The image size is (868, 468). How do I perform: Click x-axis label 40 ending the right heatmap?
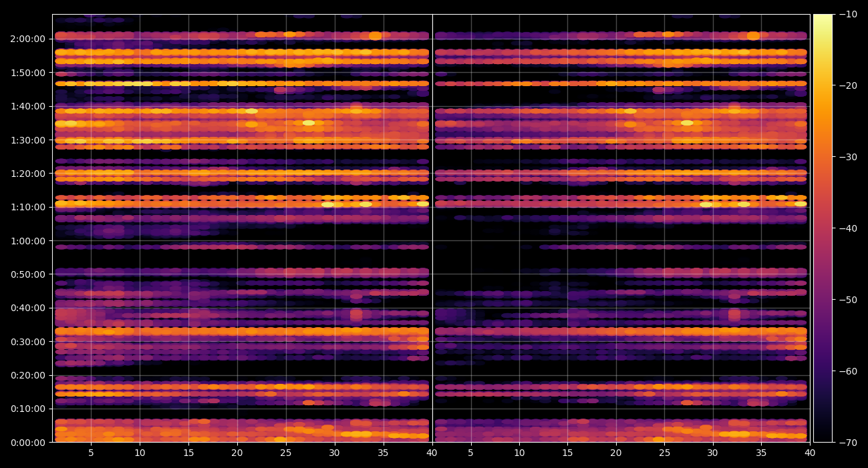click(810, 453)
